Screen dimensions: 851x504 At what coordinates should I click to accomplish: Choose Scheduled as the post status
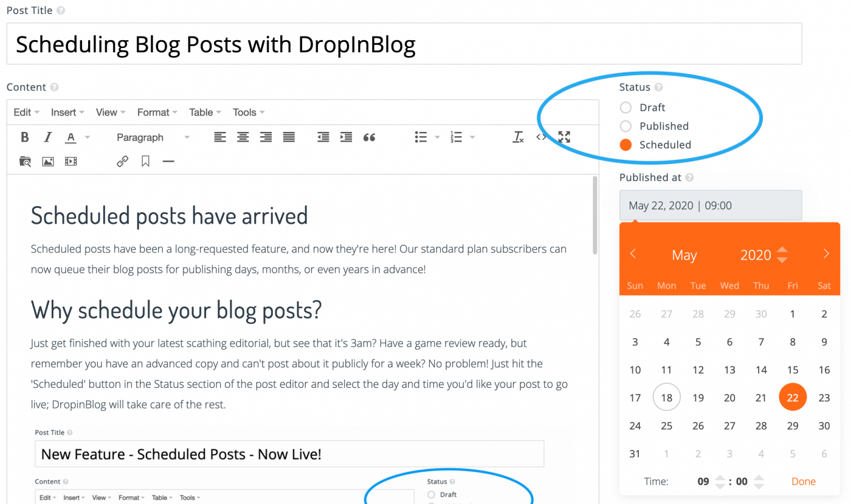click(625, 145)
